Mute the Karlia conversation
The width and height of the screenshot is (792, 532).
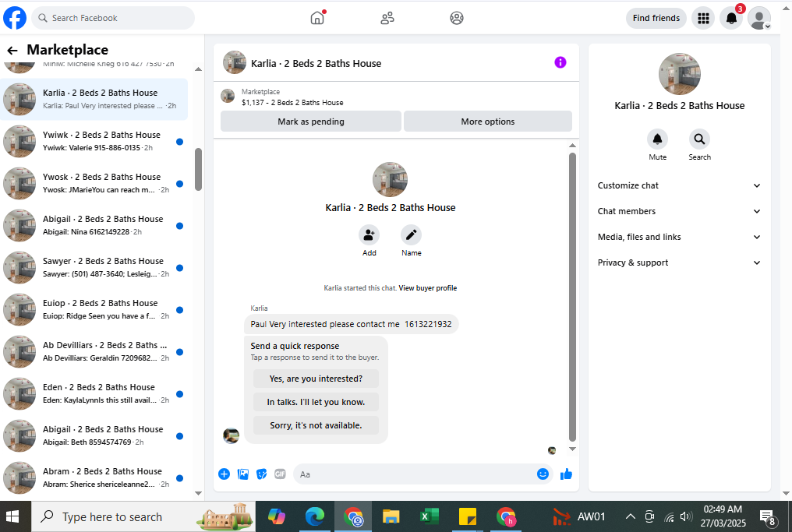click(x=657, y=139)
